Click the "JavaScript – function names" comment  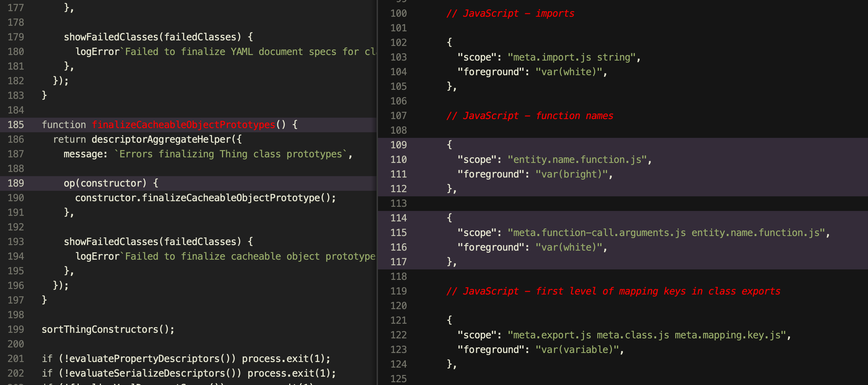[530, 116]
